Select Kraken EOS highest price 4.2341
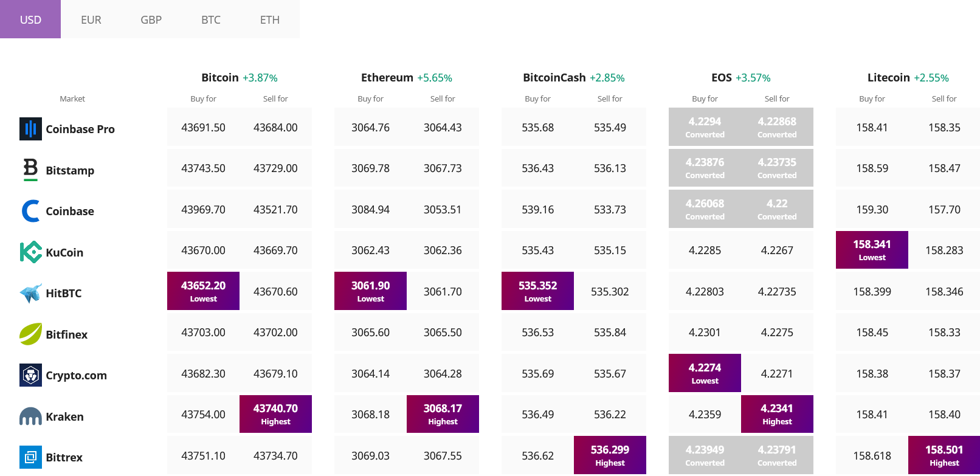This screenshot has height=476, width=980. 777,414
